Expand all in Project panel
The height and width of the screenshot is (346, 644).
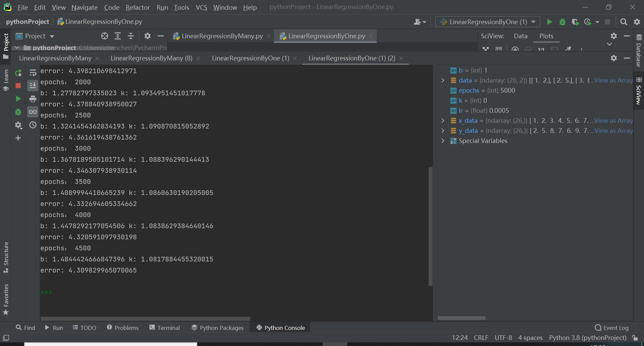(x=118, y=36)
